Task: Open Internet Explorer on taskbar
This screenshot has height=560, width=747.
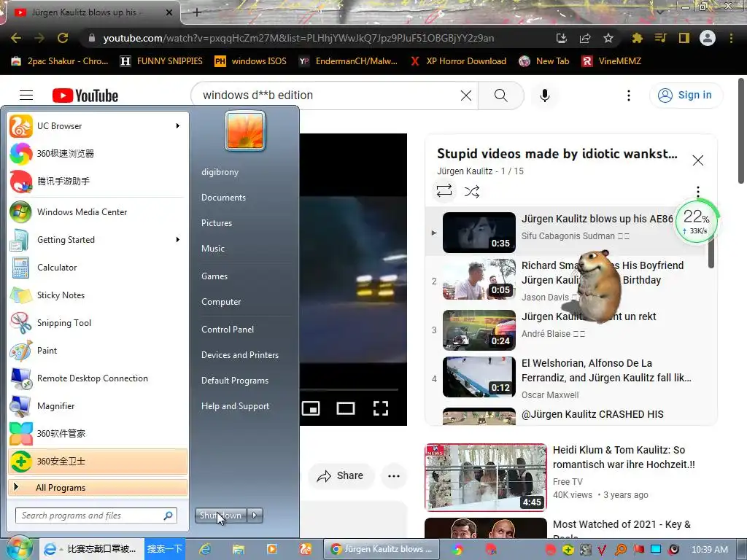Action: (205, 549)
